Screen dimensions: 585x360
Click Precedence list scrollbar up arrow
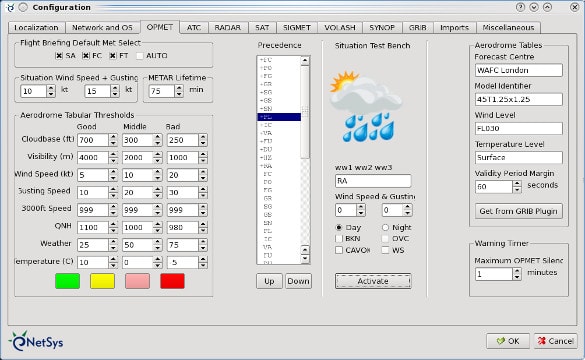pos(305,60)
